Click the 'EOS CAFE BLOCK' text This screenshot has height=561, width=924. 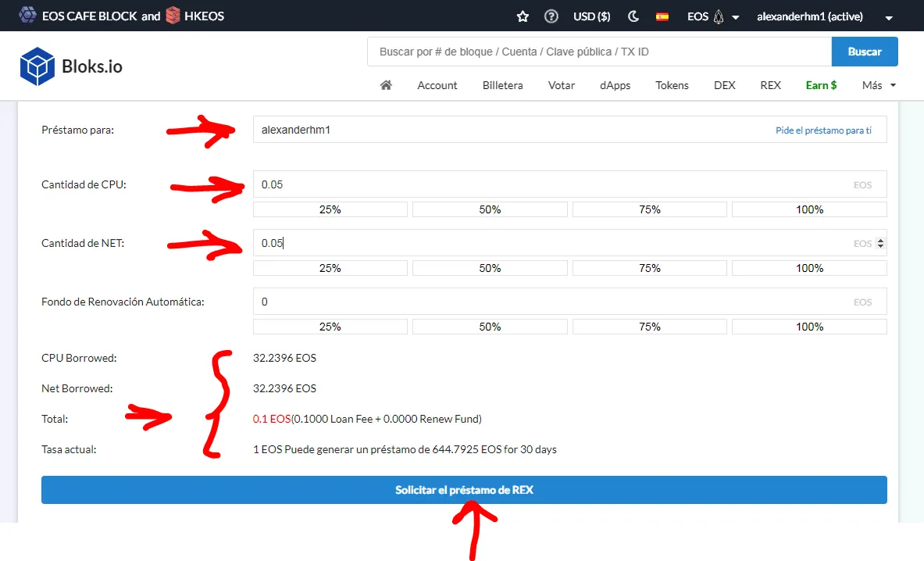click(x=90, y=16)
